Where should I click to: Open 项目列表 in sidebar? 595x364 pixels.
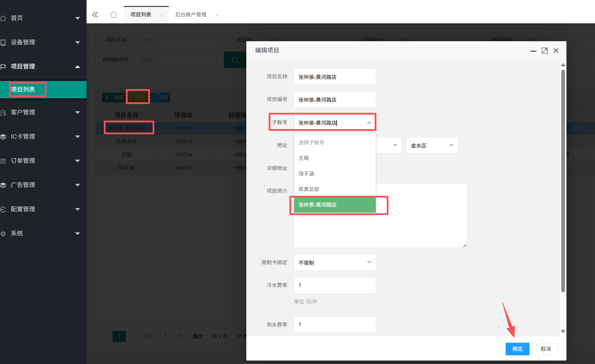(43, 90)
